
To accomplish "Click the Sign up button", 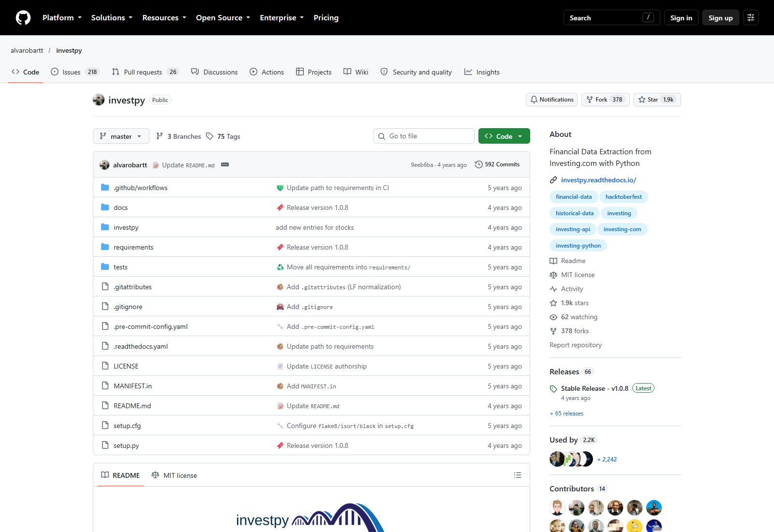I will [721, 18].
